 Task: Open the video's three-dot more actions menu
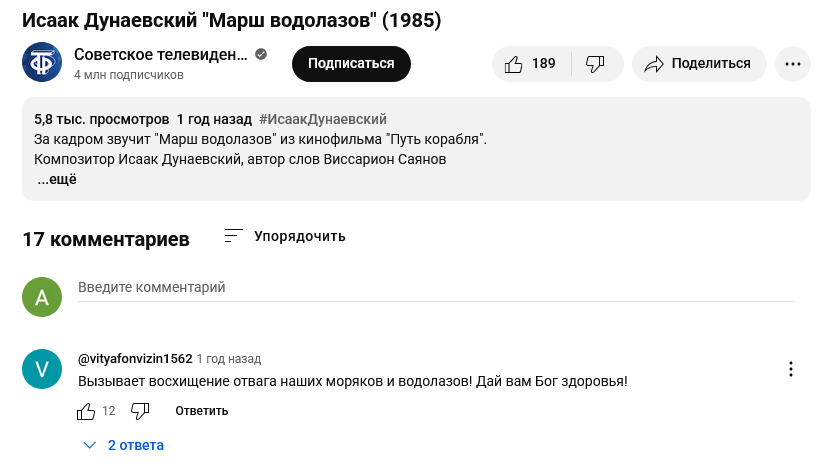(792, 64)
